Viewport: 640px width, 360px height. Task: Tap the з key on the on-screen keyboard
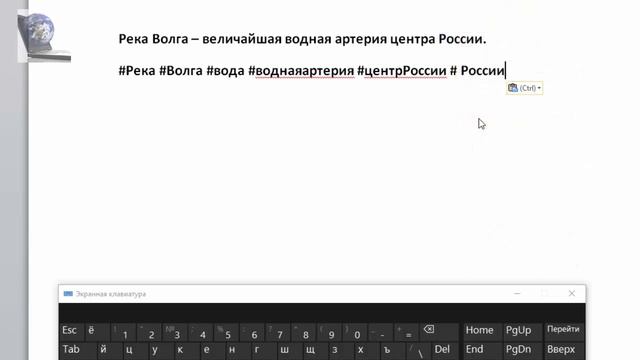tap(341, 351)
